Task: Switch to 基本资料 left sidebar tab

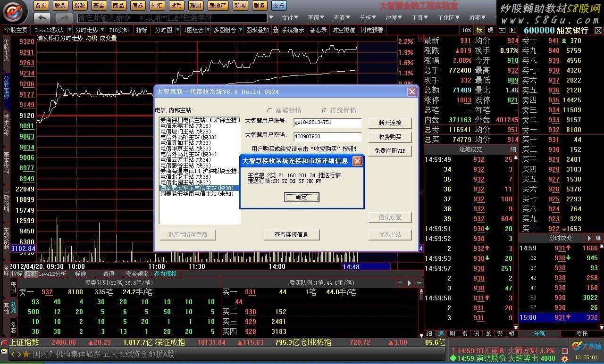Action: [x=6, y=163]
